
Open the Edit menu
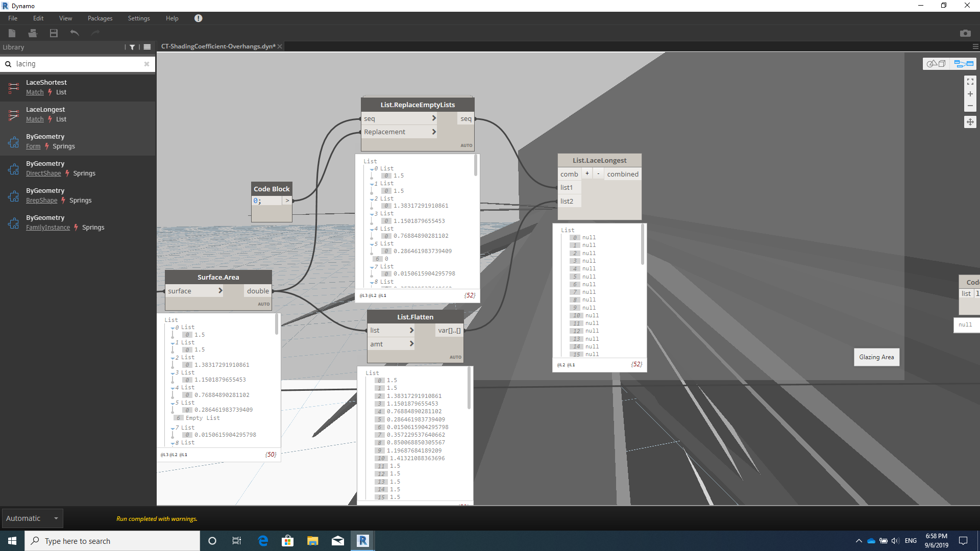[38, 18]
